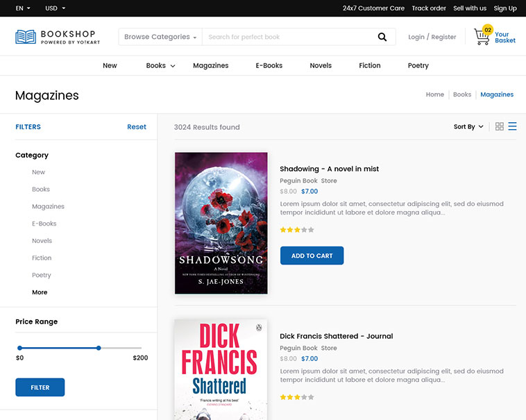Filter by Books category in sidebar

point(40,190)
